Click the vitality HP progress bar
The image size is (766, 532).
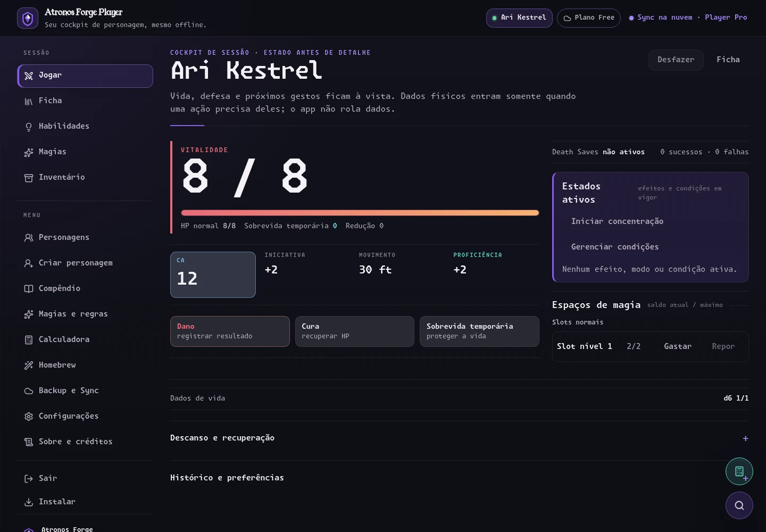pos(360,213)
